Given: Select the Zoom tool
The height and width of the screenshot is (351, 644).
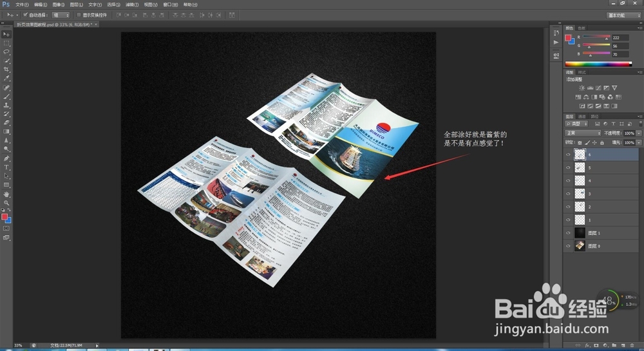Looking at the screenshot, I should 6,203.
